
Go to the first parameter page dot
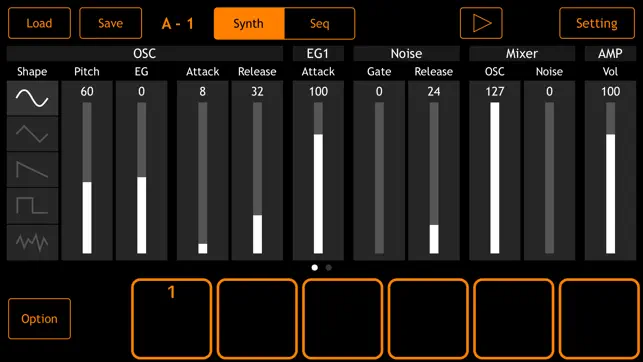coord(315,268)
